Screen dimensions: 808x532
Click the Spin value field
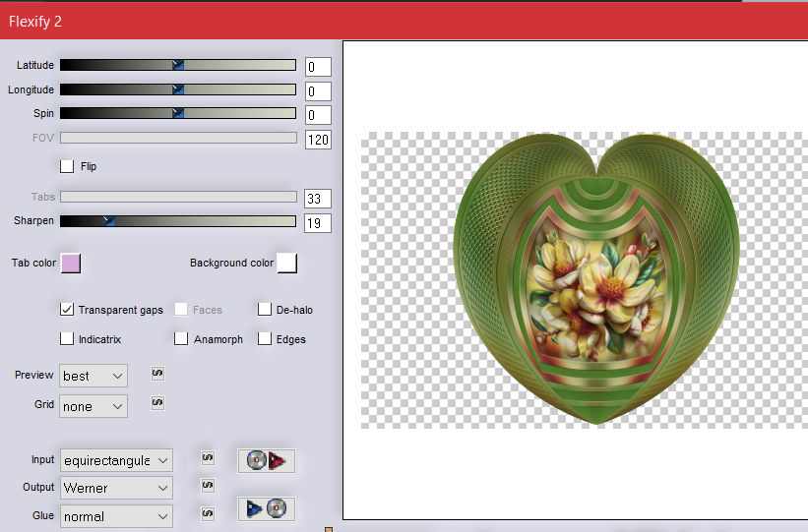coord(318,115)
